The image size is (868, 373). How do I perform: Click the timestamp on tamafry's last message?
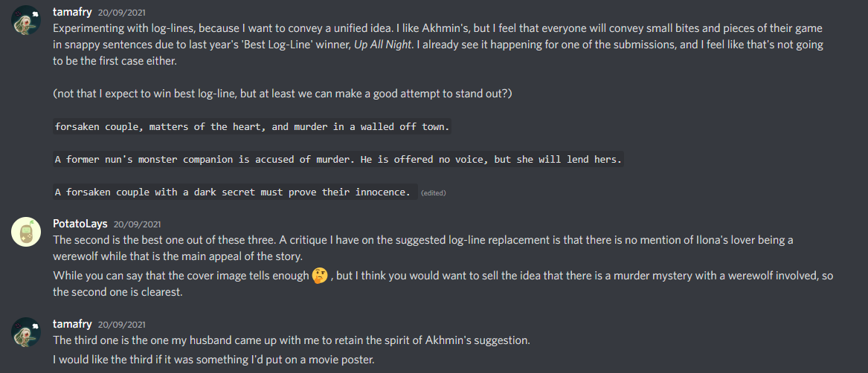click(x=122, y=324)
